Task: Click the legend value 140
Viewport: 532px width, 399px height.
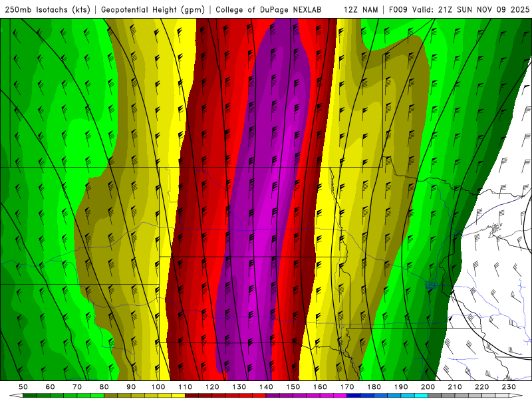Action: coord(267,387)
